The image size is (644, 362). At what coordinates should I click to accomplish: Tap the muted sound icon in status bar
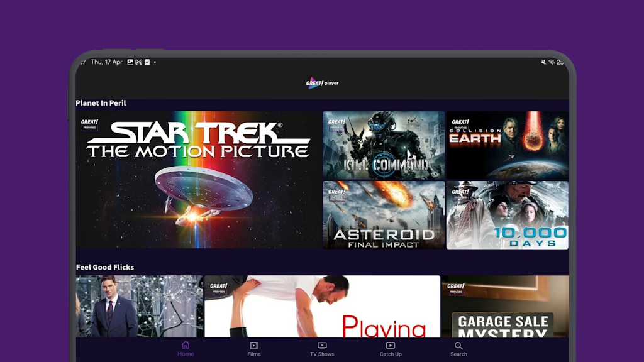543,62
